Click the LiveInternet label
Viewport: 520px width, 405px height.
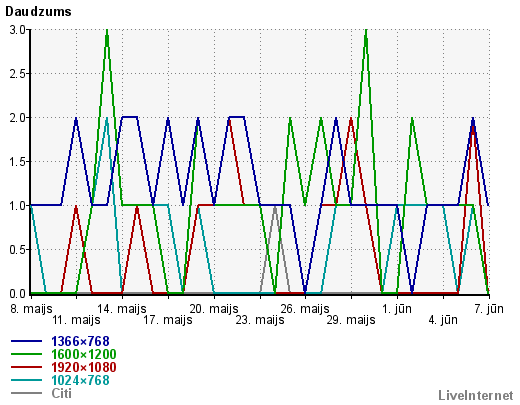[476, 396]
